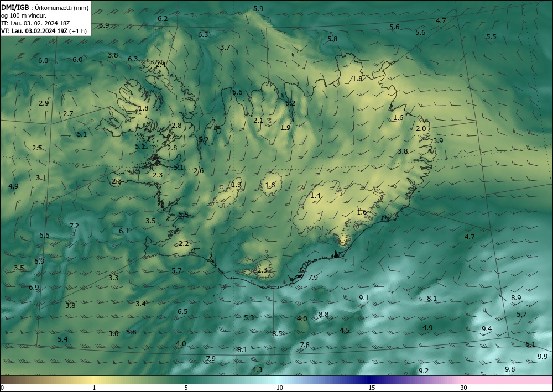The height and width of the screenshot is (392, 553).
Task: Click the map value 1.4 on the glacier
Action: [315, 195]
